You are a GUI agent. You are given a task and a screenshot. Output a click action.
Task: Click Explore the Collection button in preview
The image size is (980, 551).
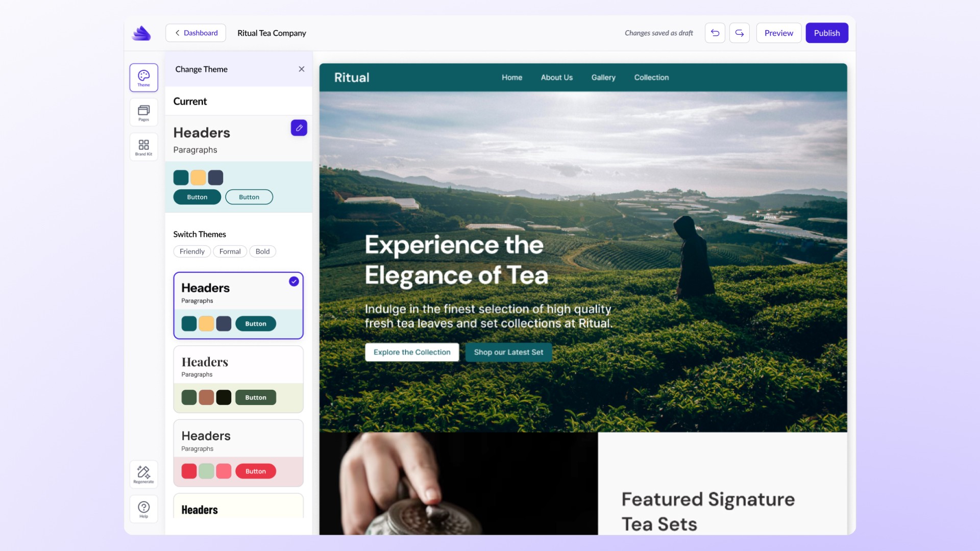pyautogui.click(x=412, y=352)
